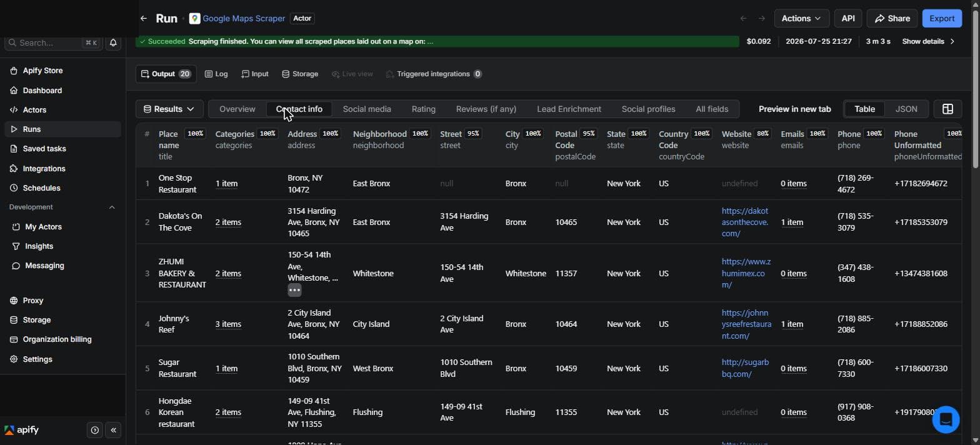The image size is (980, 445).
Task: Click the blue Export button
Action: tap(942, 18)
